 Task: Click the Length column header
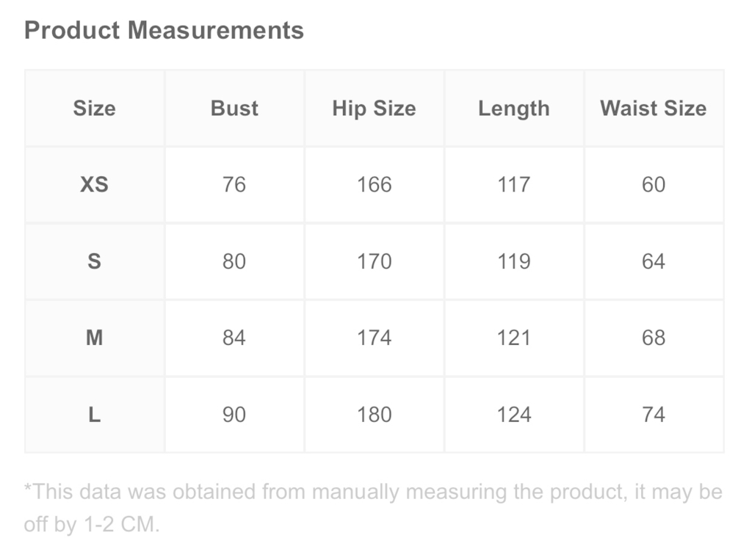pyautogui.click(x=514, y=109)
